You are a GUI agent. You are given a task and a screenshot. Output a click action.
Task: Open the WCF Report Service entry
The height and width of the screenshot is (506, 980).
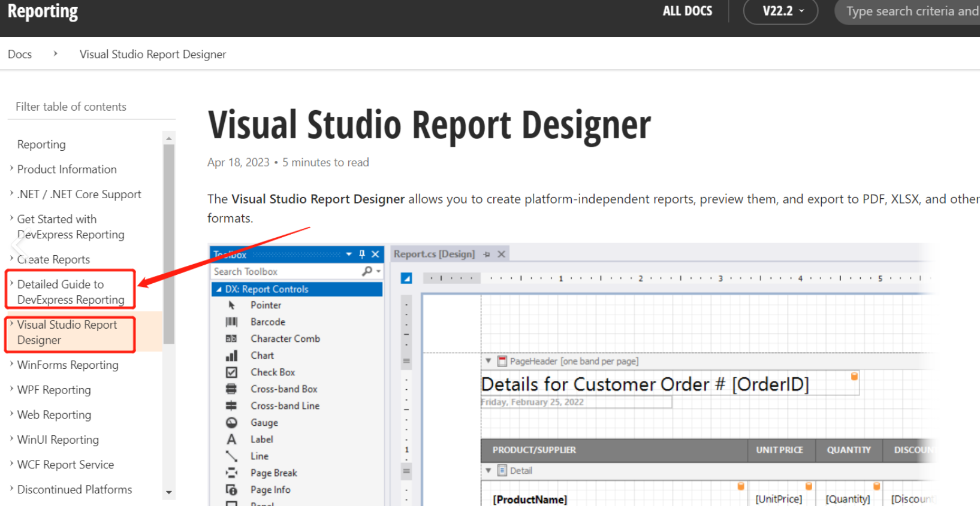(x=65, y=465)
